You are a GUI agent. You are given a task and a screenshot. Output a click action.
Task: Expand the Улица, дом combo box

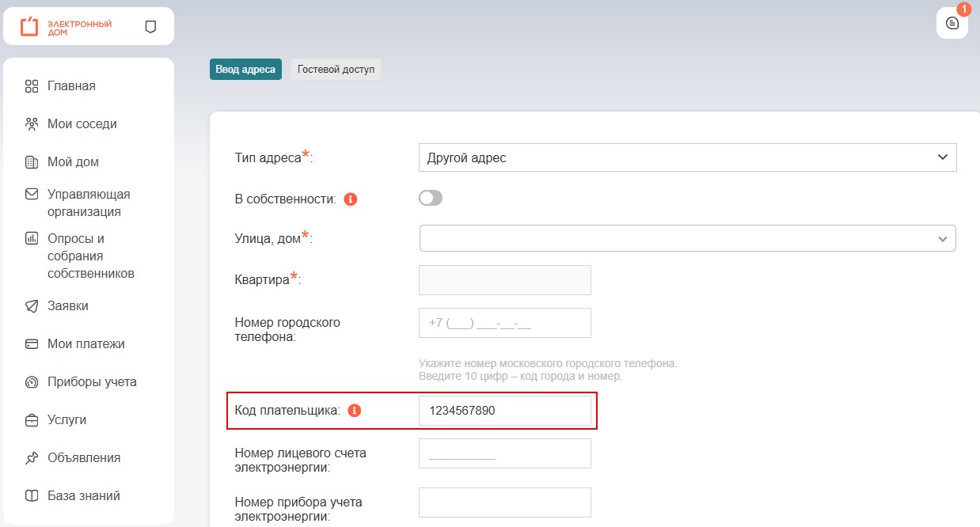pyautogui.click(x=687, y=238)
